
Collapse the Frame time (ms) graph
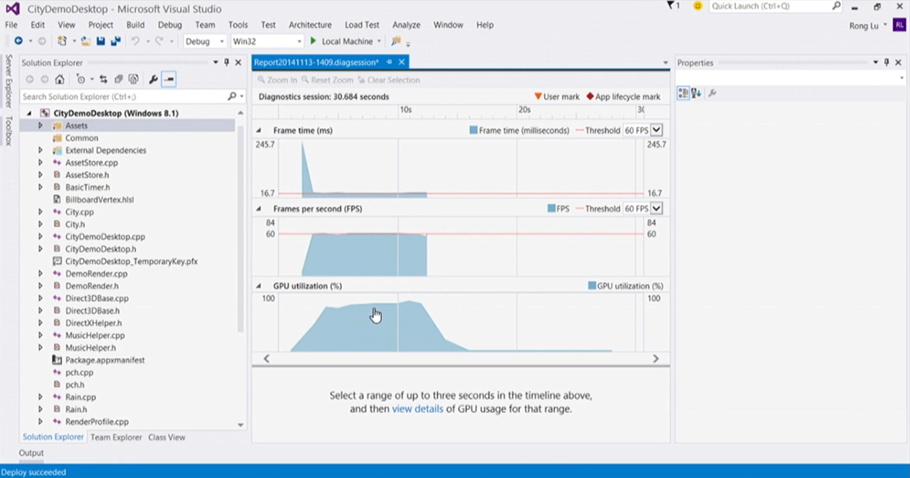[x=259, y=131]
